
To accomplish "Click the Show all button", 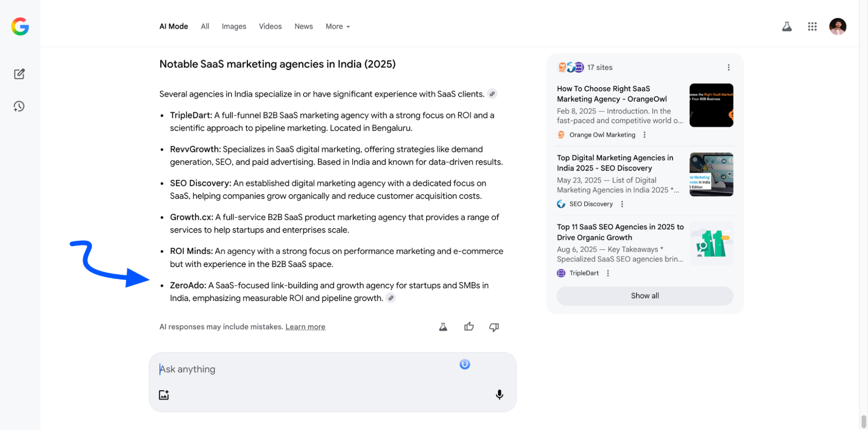I will pyautogui.click(x=644, y=296).
